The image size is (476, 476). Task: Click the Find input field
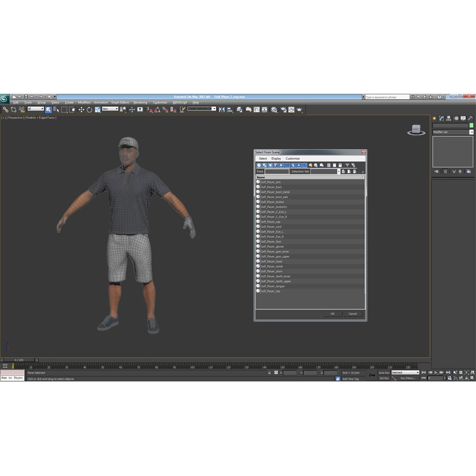pos(277,171)
